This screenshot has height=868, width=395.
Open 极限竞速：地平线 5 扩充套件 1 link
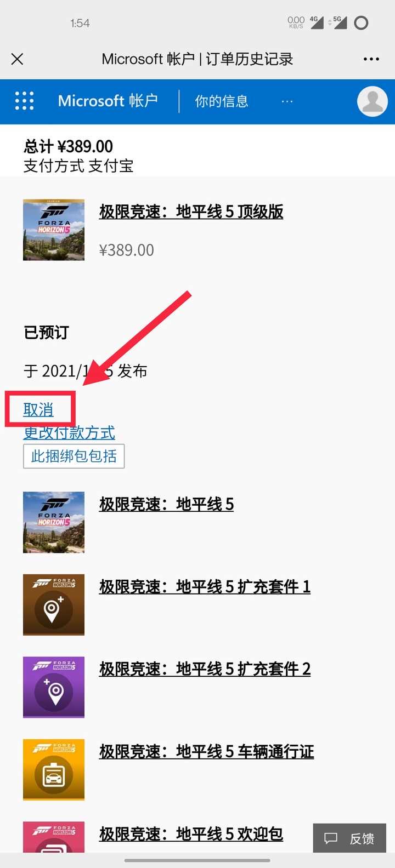coord(205,587)
